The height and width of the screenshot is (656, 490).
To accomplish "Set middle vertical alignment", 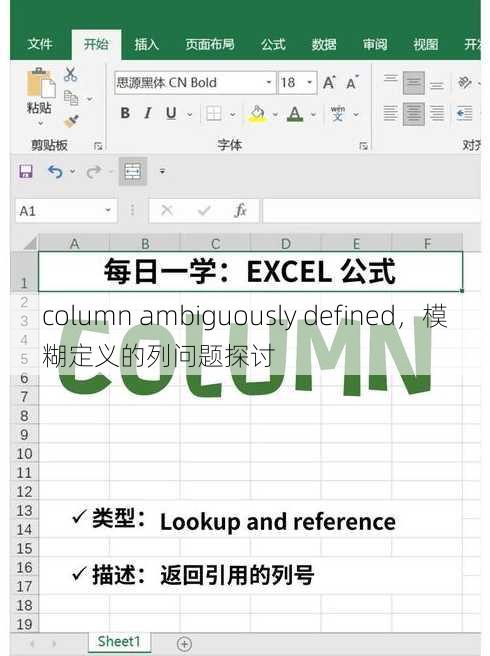I will point(413,83).
